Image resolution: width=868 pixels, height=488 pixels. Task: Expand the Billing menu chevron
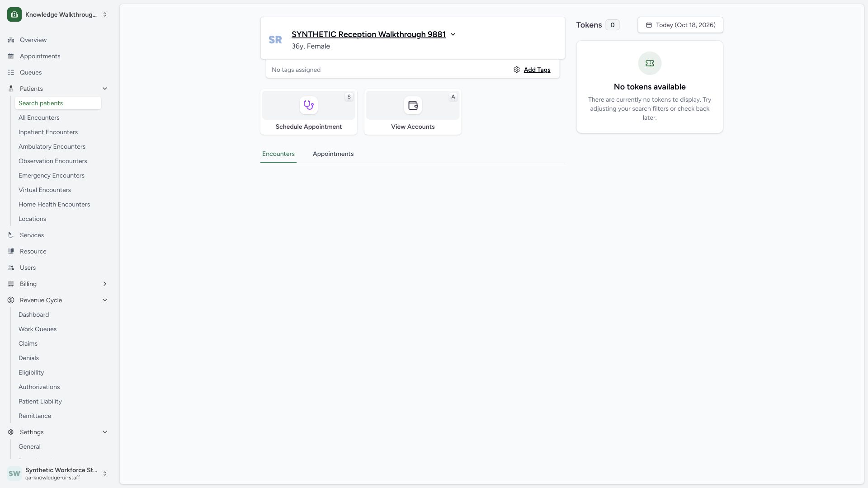pyautogui.click(x=105, y=284)
